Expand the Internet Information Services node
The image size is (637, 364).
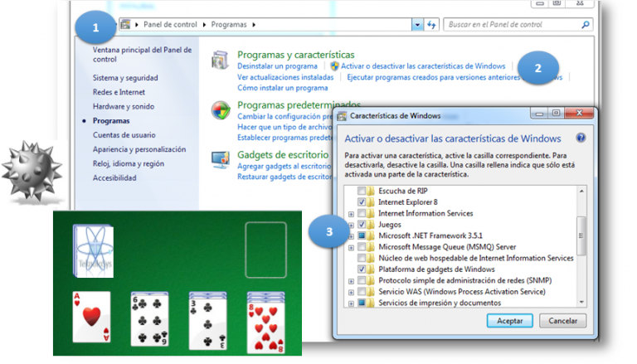coord(351,214)
